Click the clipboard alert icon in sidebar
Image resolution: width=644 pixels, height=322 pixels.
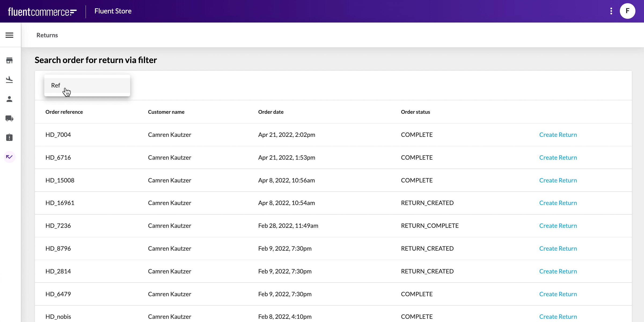tap(9, 138)
